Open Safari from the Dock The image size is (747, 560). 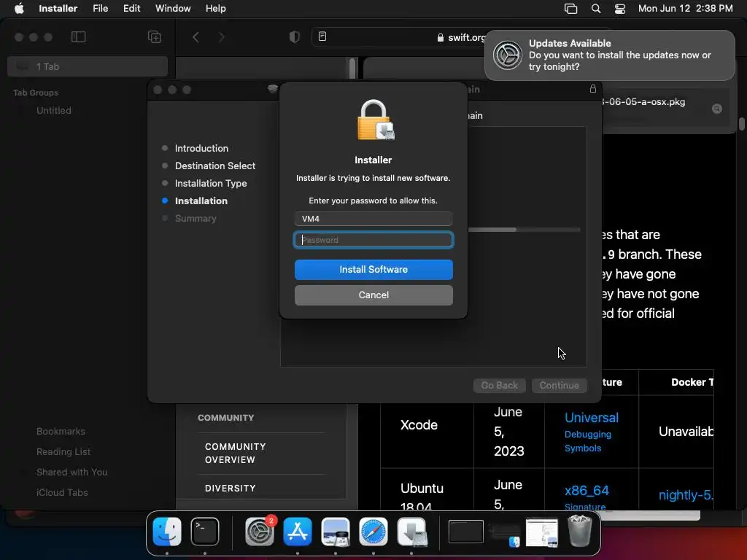click(373, 532)
